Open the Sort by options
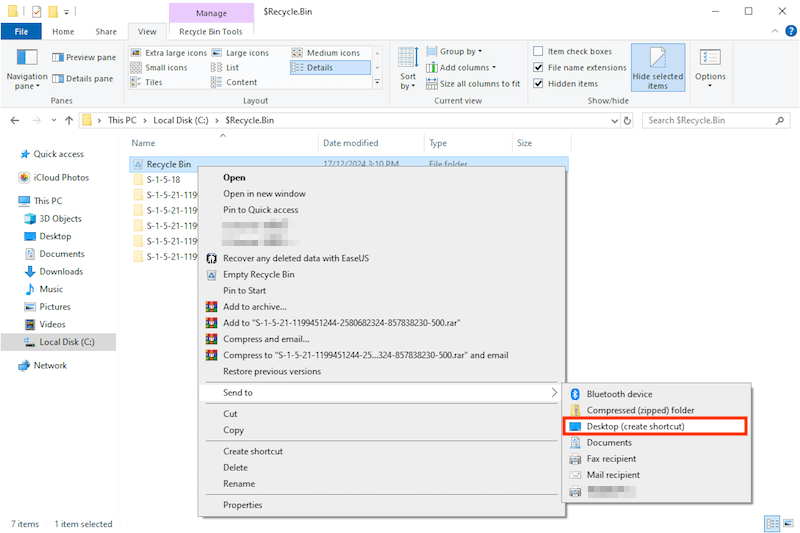 tap(408, 69)
